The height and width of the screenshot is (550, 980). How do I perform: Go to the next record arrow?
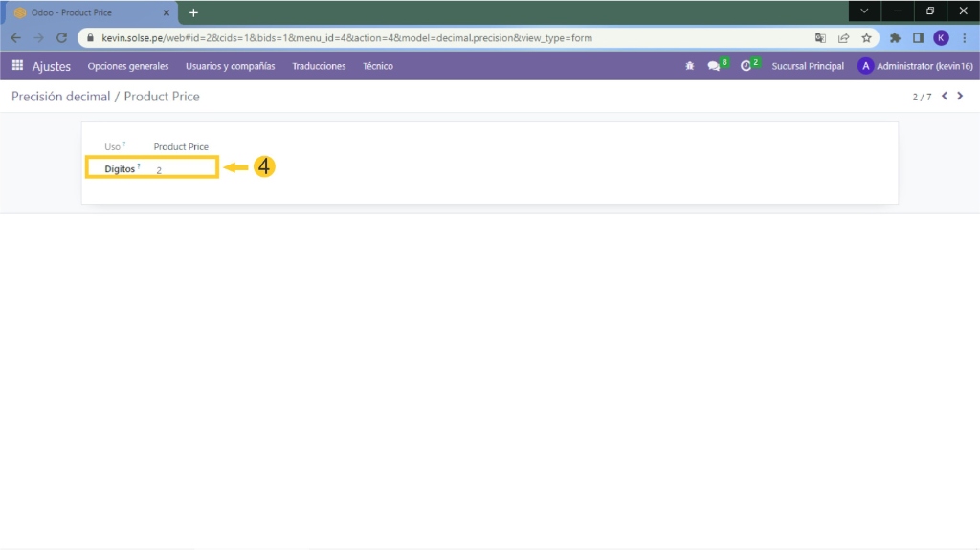[x=960, y=97]
